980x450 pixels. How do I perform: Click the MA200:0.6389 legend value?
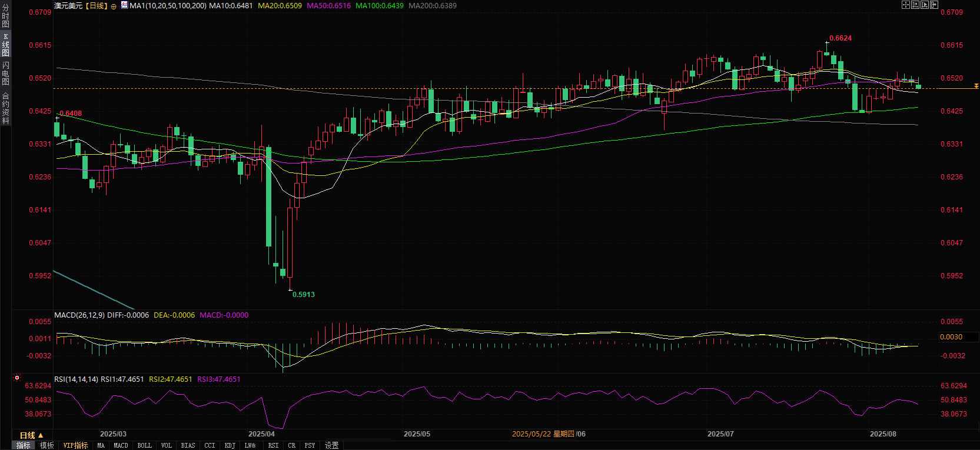[433, 5]
